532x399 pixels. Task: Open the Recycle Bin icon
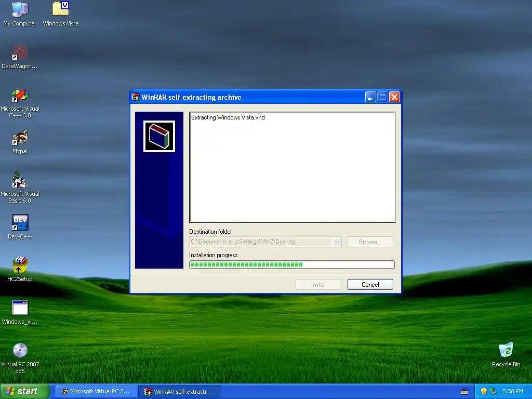tap(506, 350)
